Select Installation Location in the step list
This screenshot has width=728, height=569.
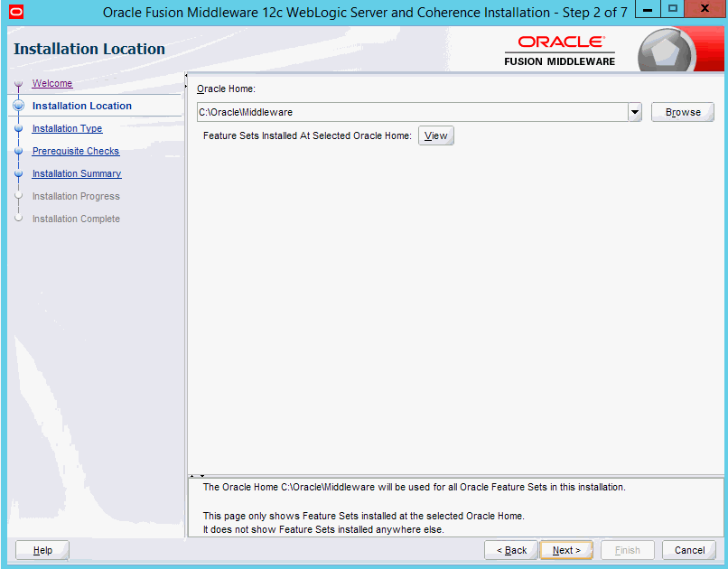[x=81, y=106]
